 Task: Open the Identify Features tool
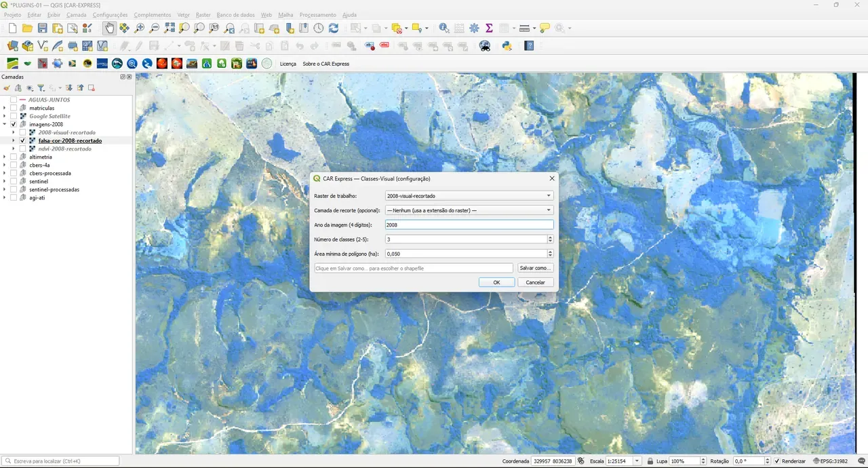pyautogui.click(x=444, y=28)
